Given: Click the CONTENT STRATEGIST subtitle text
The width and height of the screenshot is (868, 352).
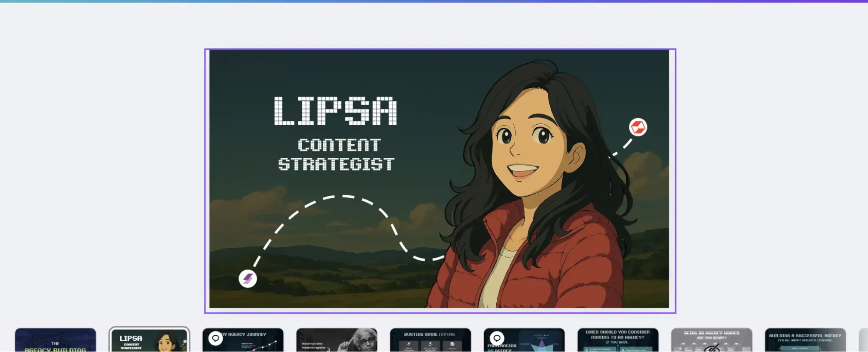Looking at the screenshot, I should point(337,155).
